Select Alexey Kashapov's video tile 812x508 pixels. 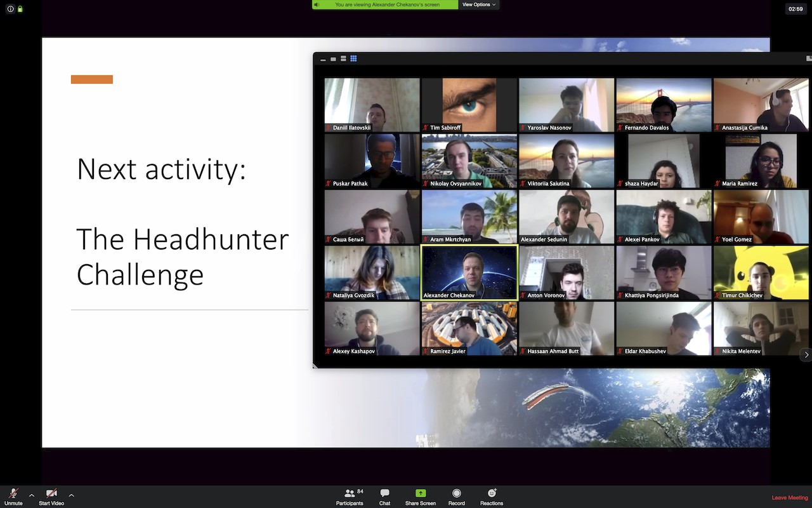(x=372, y=328)
